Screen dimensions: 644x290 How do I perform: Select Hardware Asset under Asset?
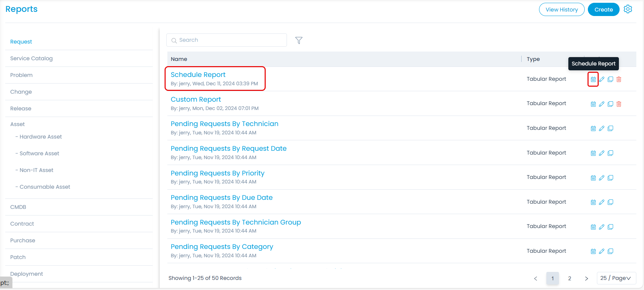tap(40, 137)
